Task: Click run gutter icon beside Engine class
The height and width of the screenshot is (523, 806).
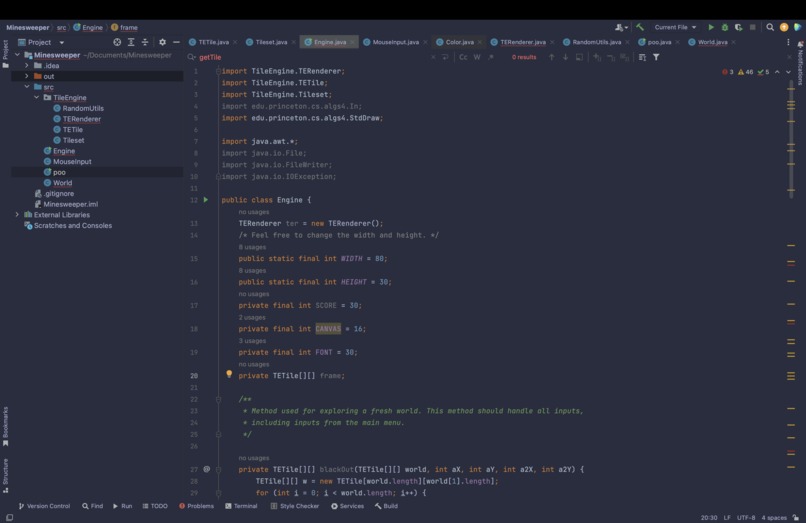Action: [x=206, y=200]
